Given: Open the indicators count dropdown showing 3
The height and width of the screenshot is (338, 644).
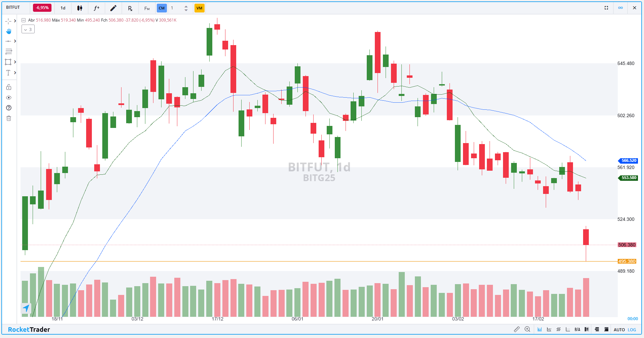Looking at the screenshot, I should tap(28, 29).
